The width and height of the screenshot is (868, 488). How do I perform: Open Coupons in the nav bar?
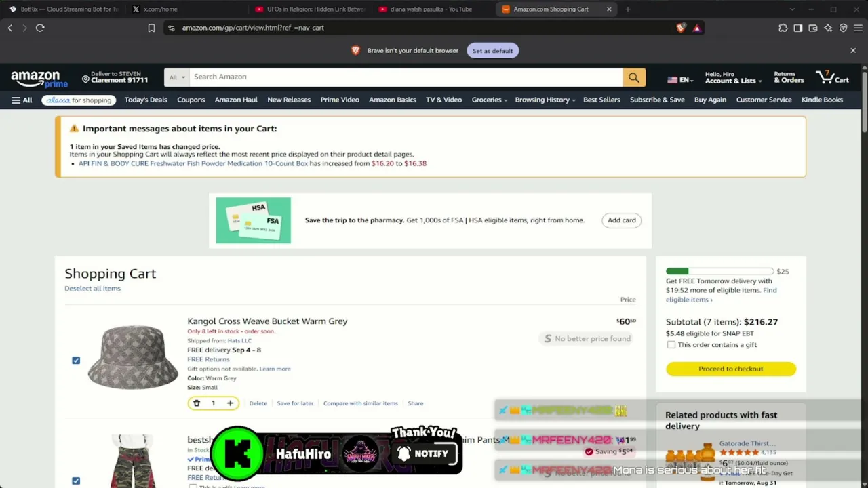(x=191, y=100)
